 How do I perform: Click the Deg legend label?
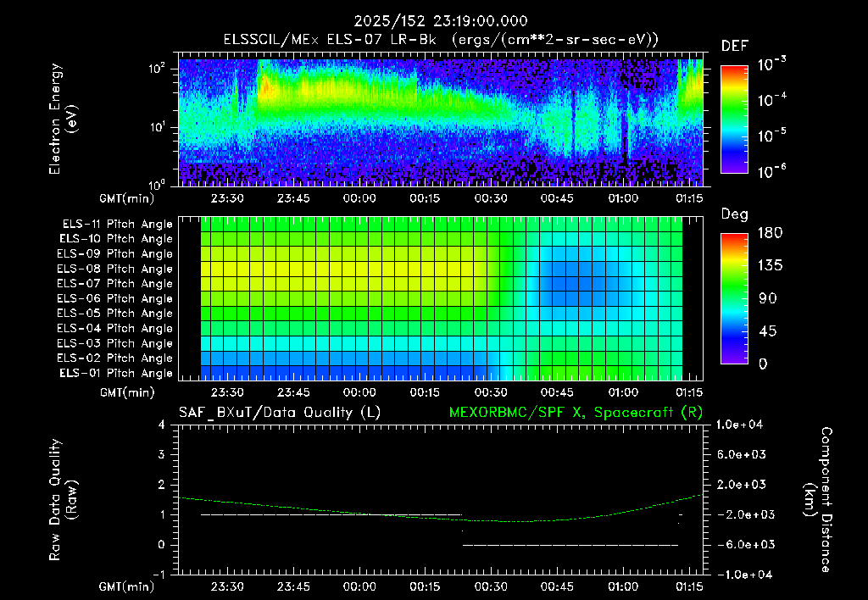pos(735,214)
